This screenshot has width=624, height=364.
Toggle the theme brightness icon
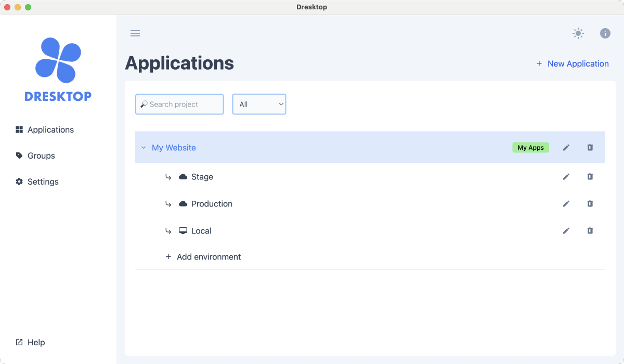tap(578, 33)
